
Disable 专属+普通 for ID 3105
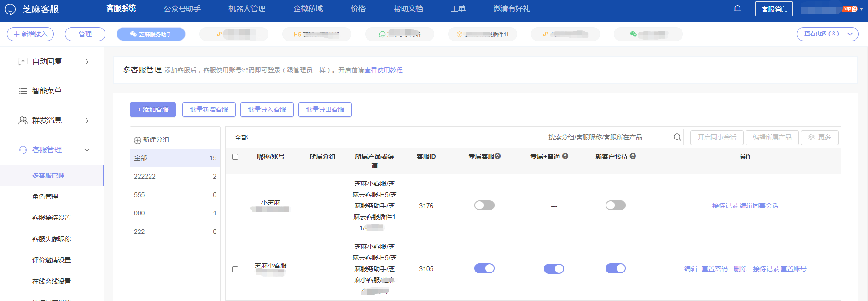(554, 269)
